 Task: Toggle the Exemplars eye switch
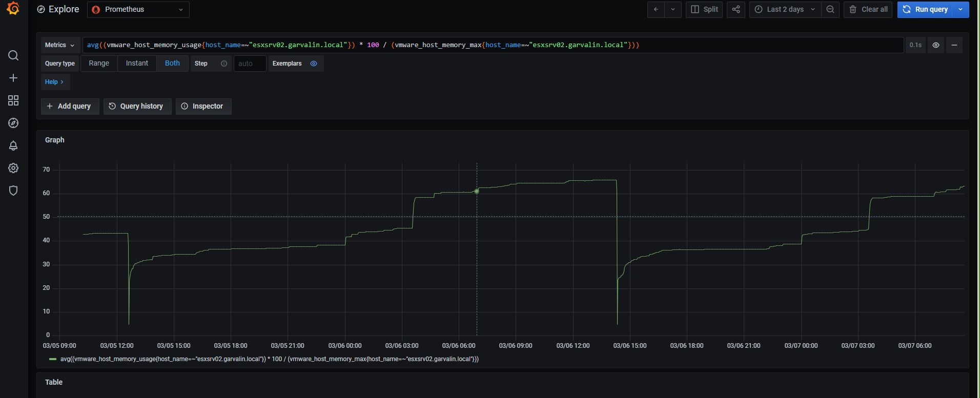[314, 64]
